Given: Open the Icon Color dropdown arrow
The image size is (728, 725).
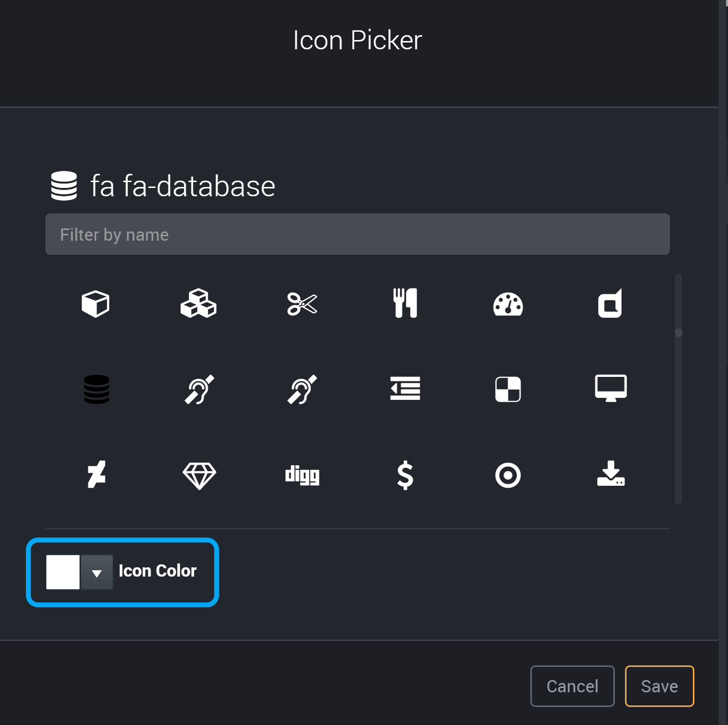Looking at the screenshot, I should pyautogui.click(x=97, y=572).
